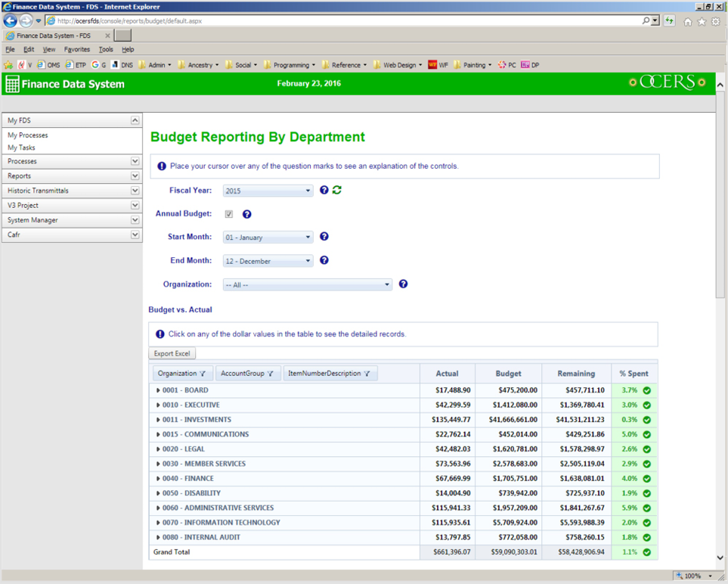Screen dimensions: 728x584
Task: Click the Organization grouping column header
Action: 183,374
